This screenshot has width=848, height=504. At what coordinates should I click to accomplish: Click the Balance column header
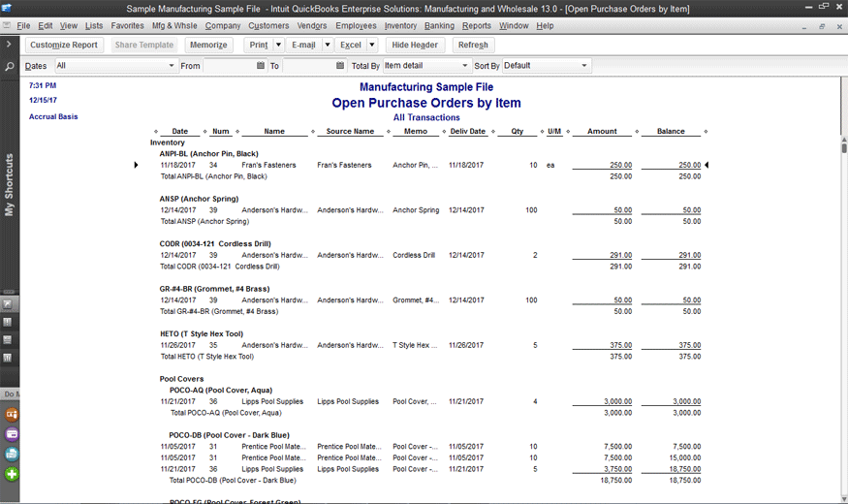(671, 132)
